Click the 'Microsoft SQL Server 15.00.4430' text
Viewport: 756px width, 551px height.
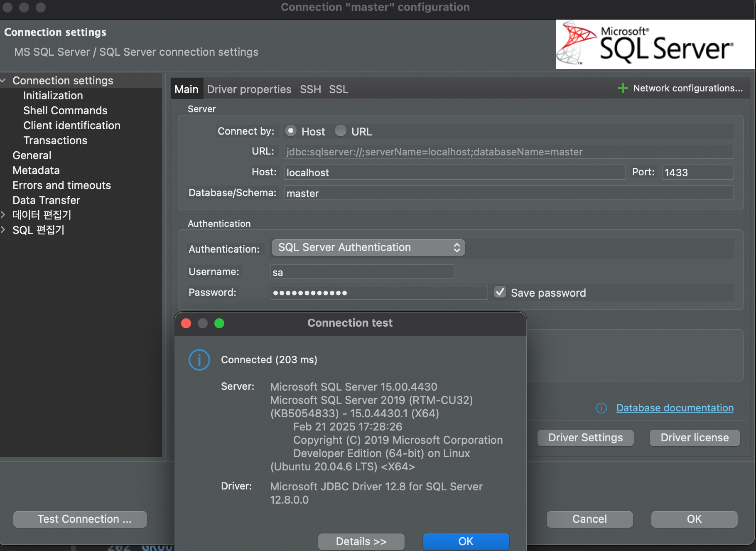tap(353, 387)
